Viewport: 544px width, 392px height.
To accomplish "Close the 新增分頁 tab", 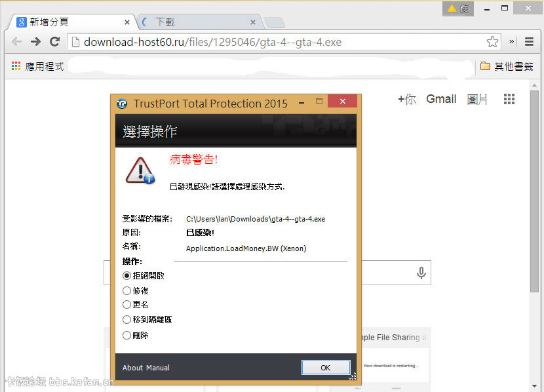I will [127, 22].
